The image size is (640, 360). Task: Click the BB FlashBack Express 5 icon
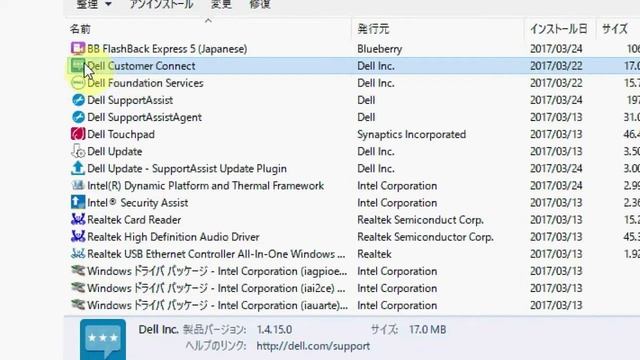78,49
